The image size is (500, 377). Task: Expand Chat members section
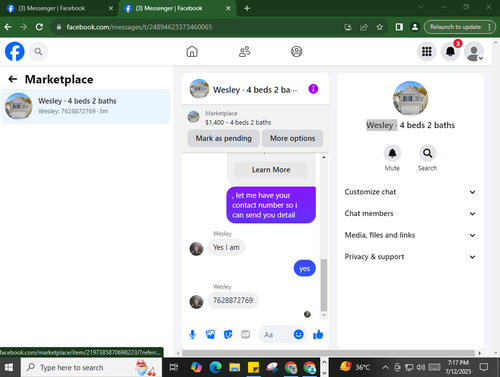pos(410,214)
